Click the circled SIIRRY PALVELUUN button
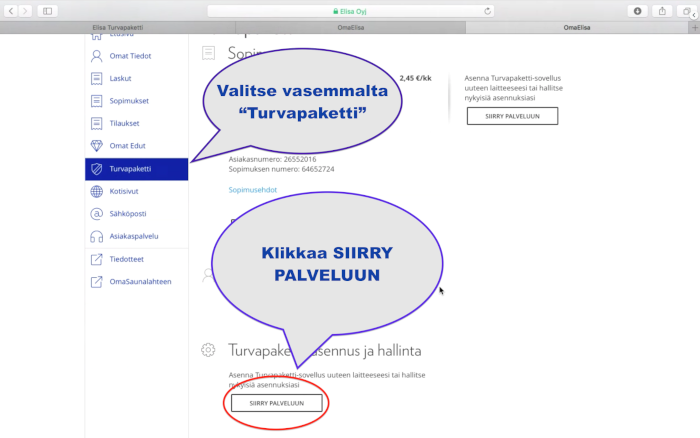Image resolution: width=700 pixels, height=438 pixels. pos(277,403)
